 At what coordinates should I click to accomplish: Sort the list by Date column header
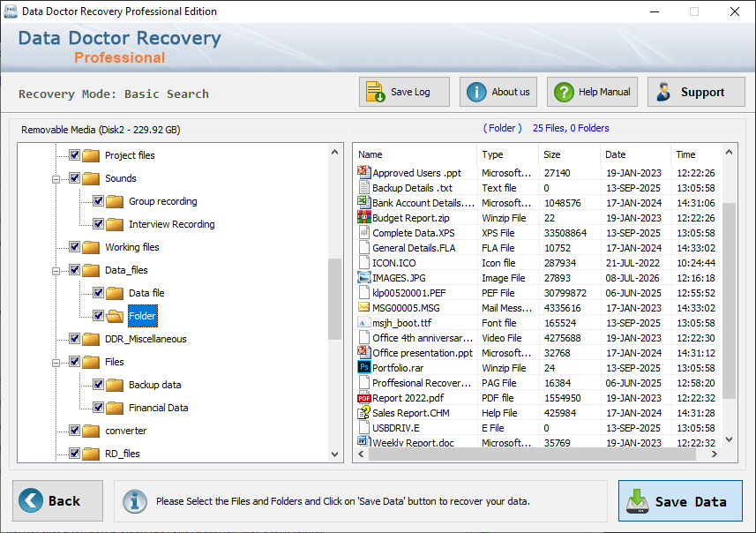(x=635, y=154)
